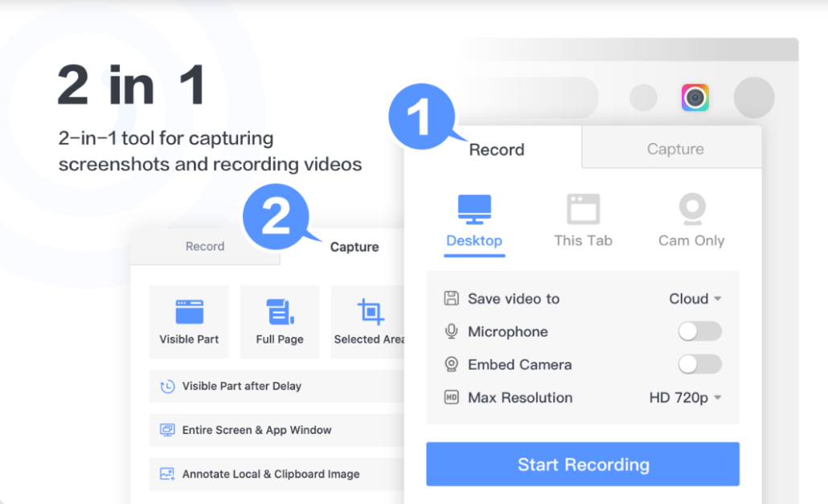
Task: Select the Desktop monitor icon
Action: [x=474, y=209]
